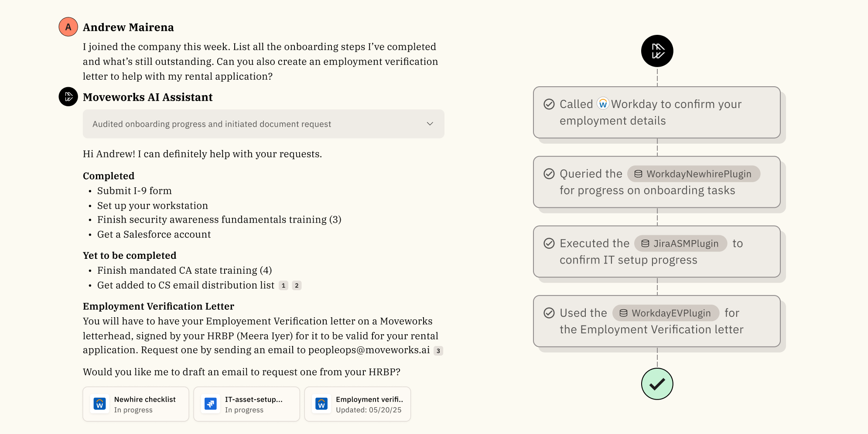Click the Workday icon in the first step
This screenshot has height=434, width=868.
point(603,104)
